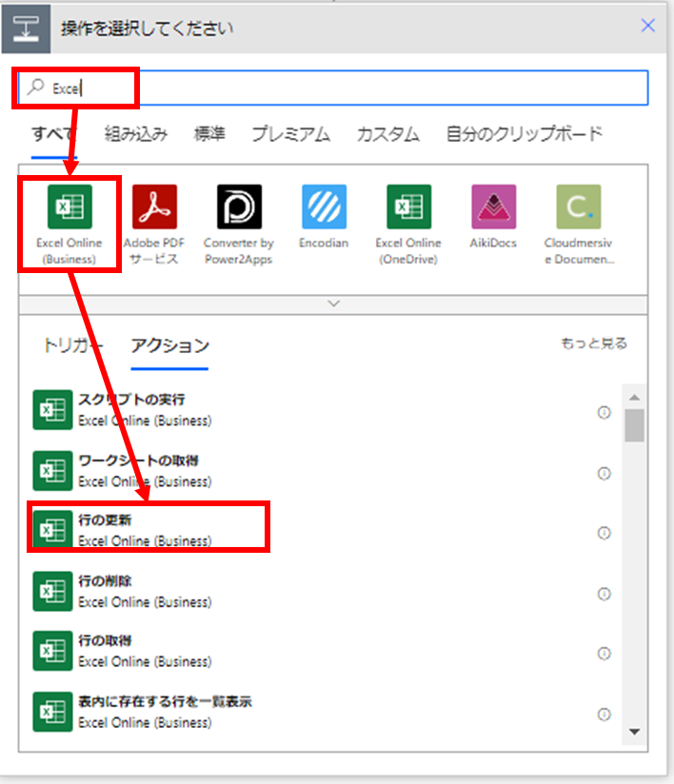This screenshot has height=784, width=674.
Task: Switch to the プレミアム tab
Action: tap(290, 133)
